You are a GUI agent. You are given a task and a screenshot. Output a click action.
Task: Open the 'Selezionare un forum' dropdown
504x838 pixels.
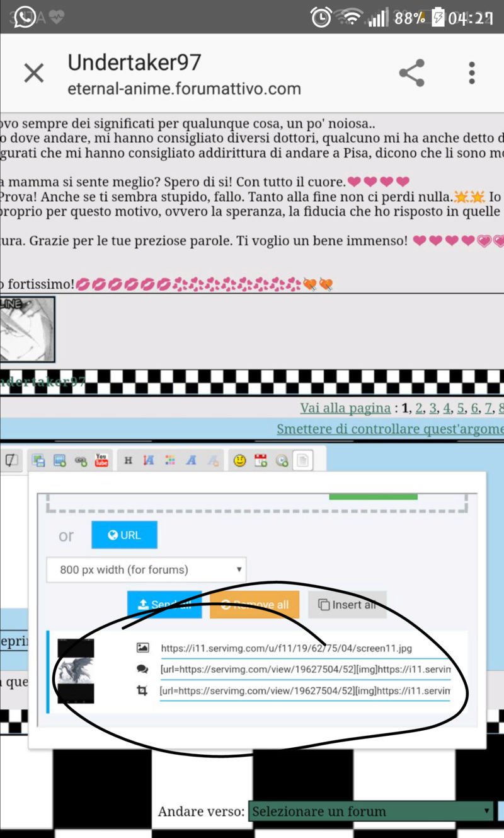[372, 811]
